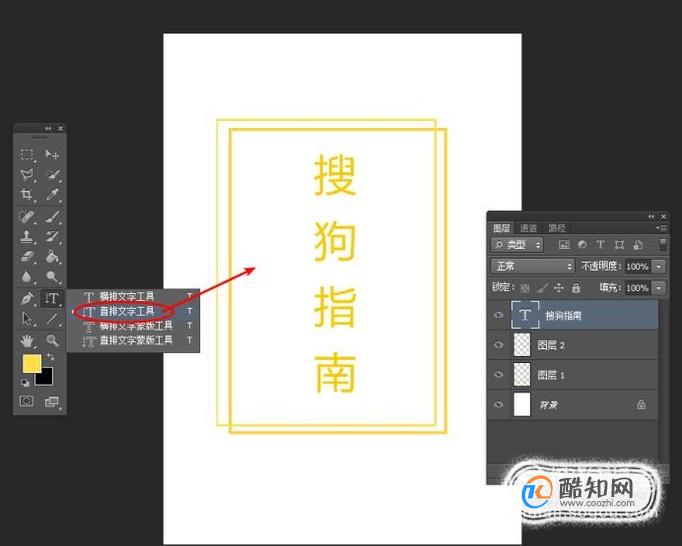Select the Quick Selection tool

click(x=52, y=175)
